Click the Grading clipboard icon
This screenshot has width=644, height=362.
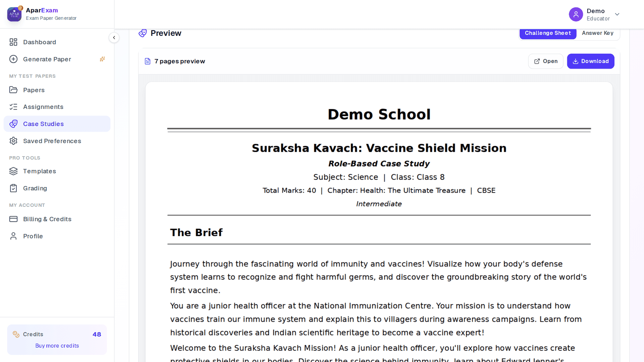coord(13,188)
